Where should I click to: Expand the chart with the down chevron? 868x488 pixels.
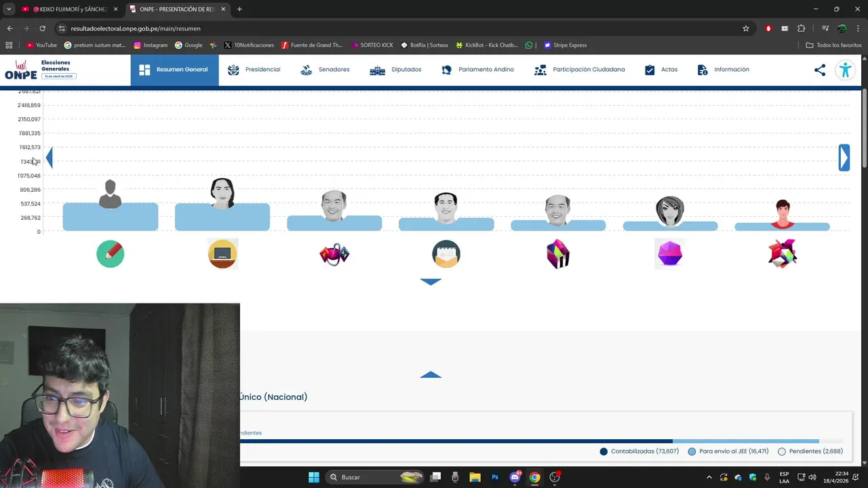click(431, 281)
